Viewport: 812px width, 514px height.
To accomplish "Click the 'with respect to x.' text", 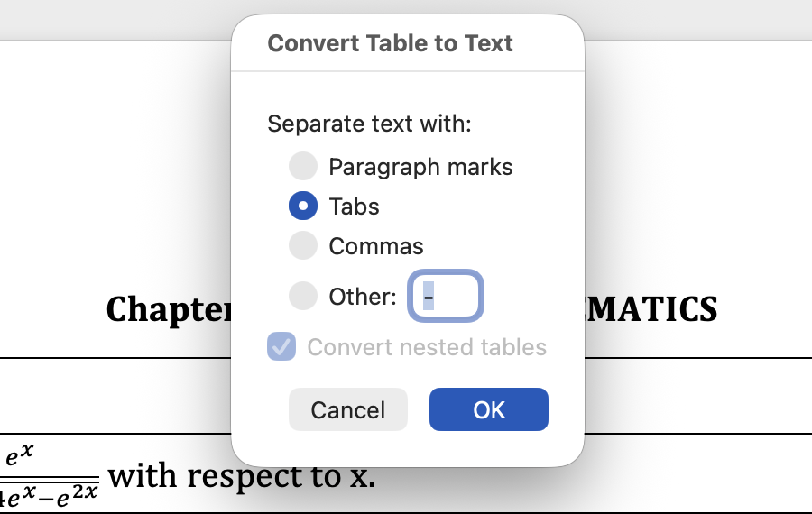I will tap(241, 475).
